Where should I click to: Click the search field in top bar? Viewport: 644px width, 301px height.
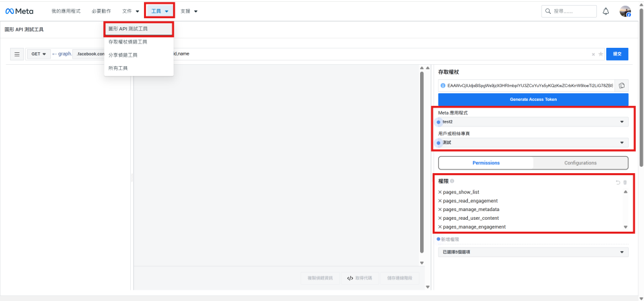click(569, 11)
